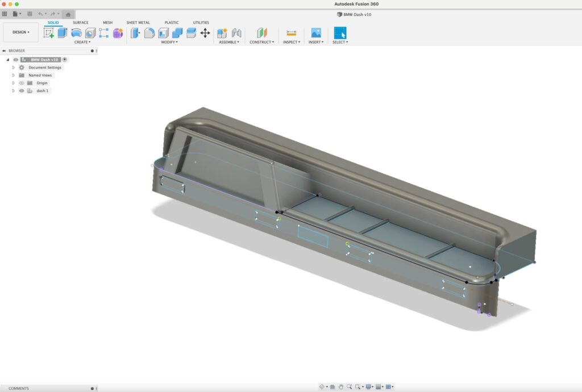Image resolution: width=582 pixels, height=392 pixels.
Task: Open the SHEET METAL tab
Action: point(138,23)
